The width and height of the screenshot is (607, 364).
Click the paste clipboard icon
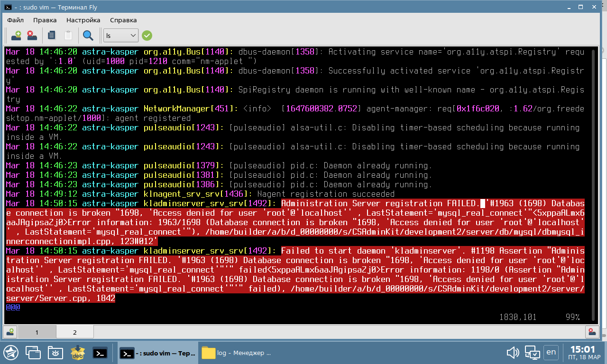point(68,35)
